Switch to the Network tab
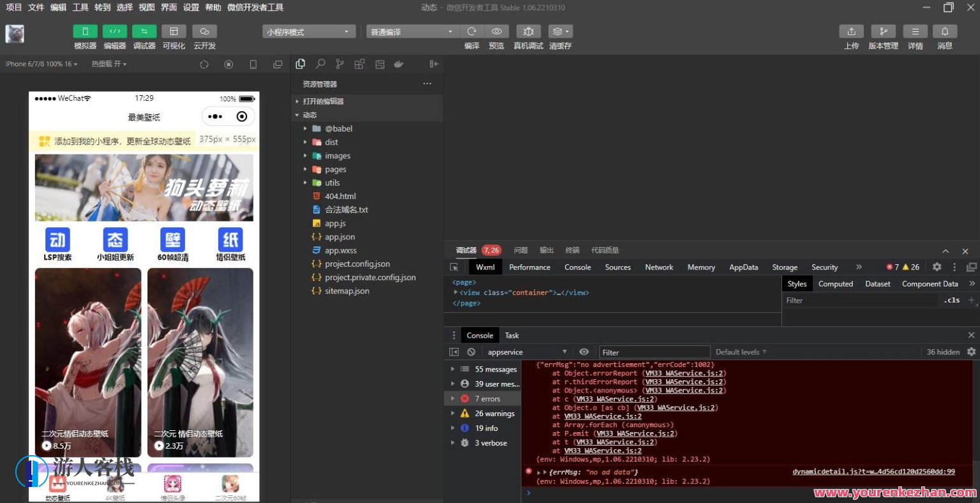Screen dimensions: 980x503 tap(659, 267)
